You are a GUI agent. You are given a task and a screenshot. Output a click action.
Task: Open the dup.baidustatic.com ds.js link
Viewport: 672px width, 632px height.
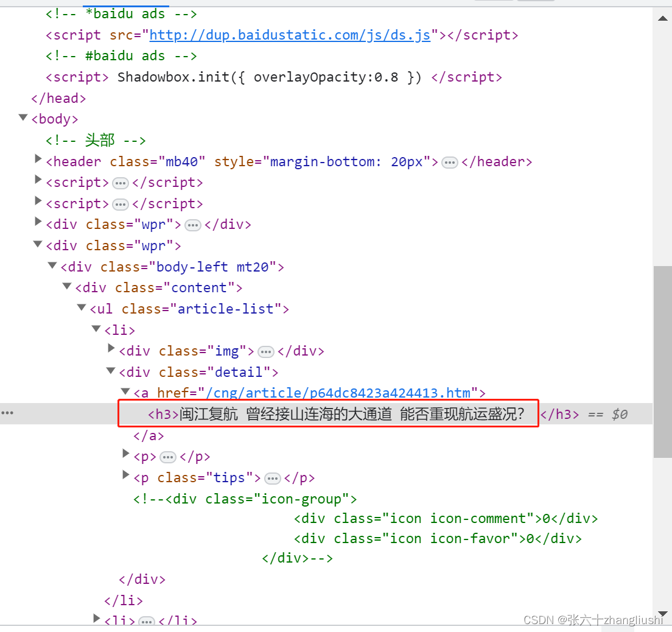[x=290, y=35]
